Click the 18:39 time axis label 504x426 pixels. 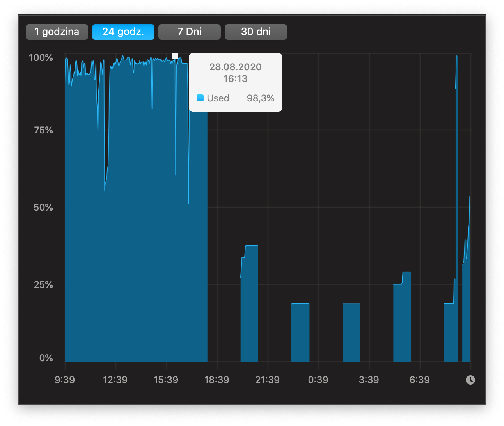pyautogui.click(x=217, y=380)
